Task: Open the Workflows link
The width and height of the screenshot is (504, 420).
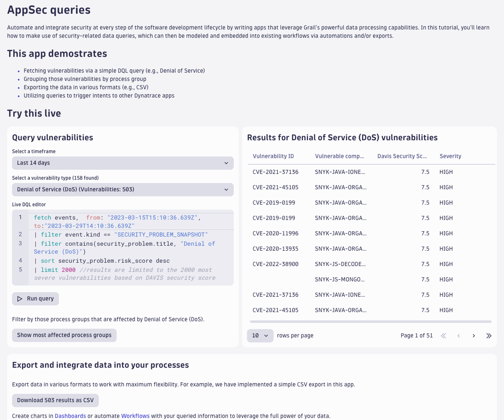Action: pyautogui.click(x=135, y=416)
